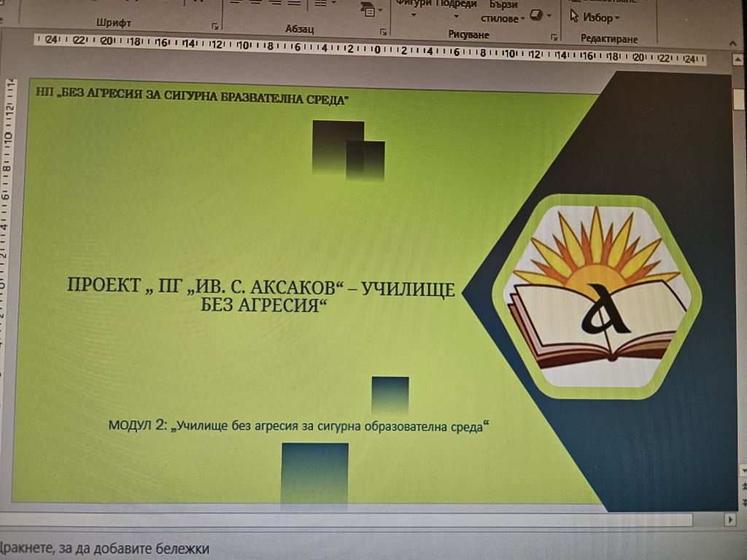Launch the Шрифт font dialog
This screenshot has width=747, height=560.
[215, 27]
